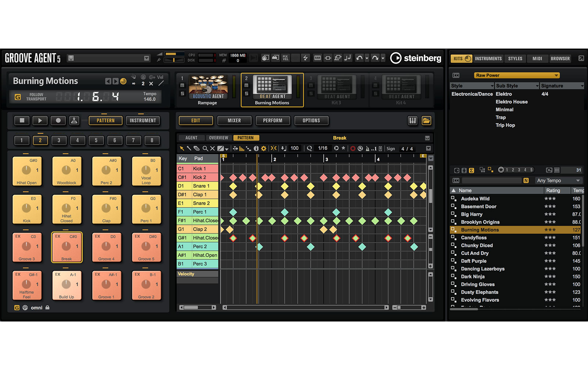The width and height of the screenshot is (588, 370).
Task: Click the info icon in pattern toolbar
Action: pos(256,148)
